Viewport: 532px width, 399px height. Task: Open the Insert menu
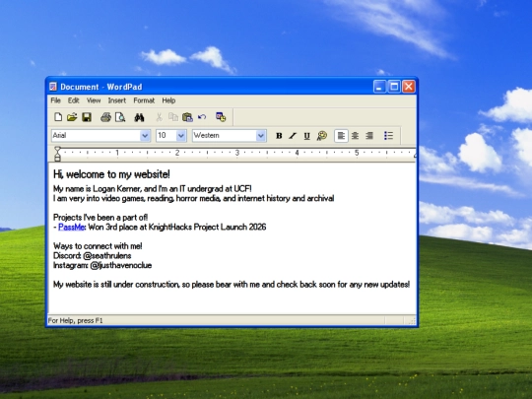pos(116,100)
